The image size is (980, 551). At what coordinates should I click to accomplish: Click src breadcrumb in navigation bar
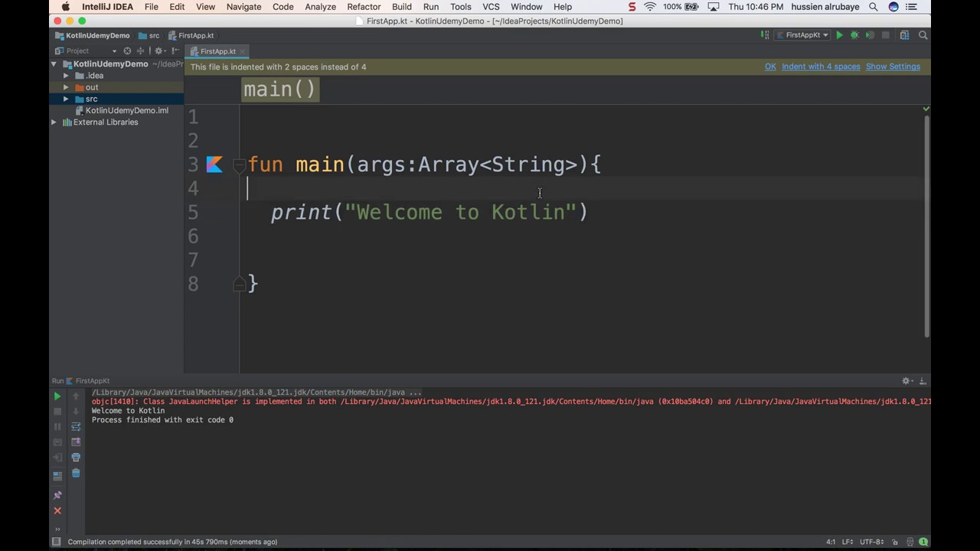[149, 35]
